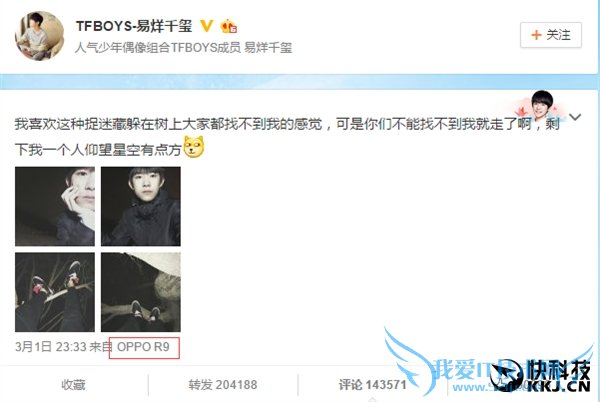Image resolution: width=600 pixels, height=402 pixels.
Task: Click the yellow V verification badge
Action: point(207,26)
